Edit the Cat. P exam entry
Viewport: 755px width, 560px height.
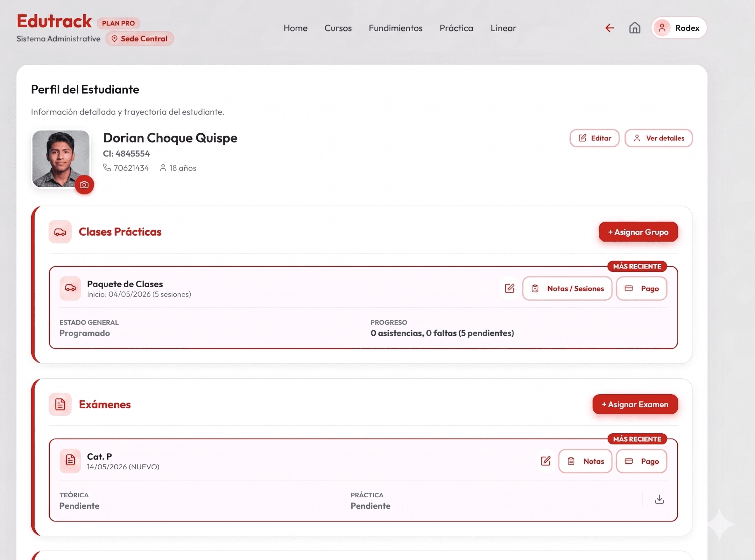point(546,461)
